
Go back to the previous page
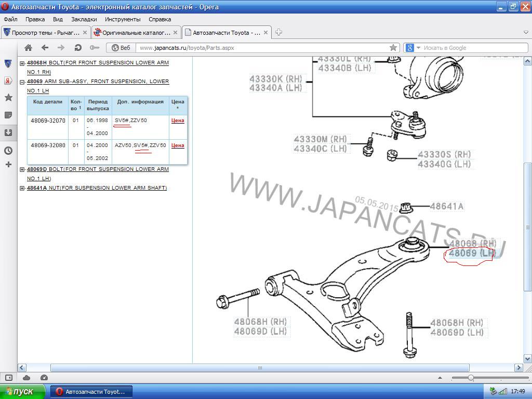click(x=45, y=48)
